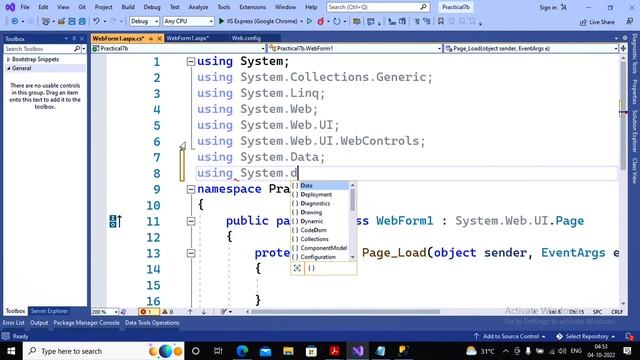The image size is (640, 360).
Task: Click the bookmark icon in the toolbar
Action: tap(441, 21)
